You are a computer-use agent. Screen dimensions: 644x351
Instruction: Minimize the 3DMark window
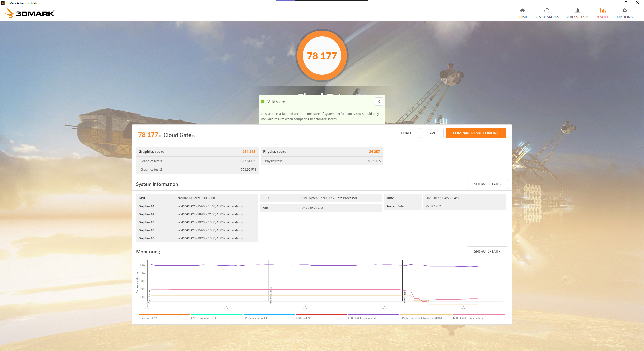(615, 3)
